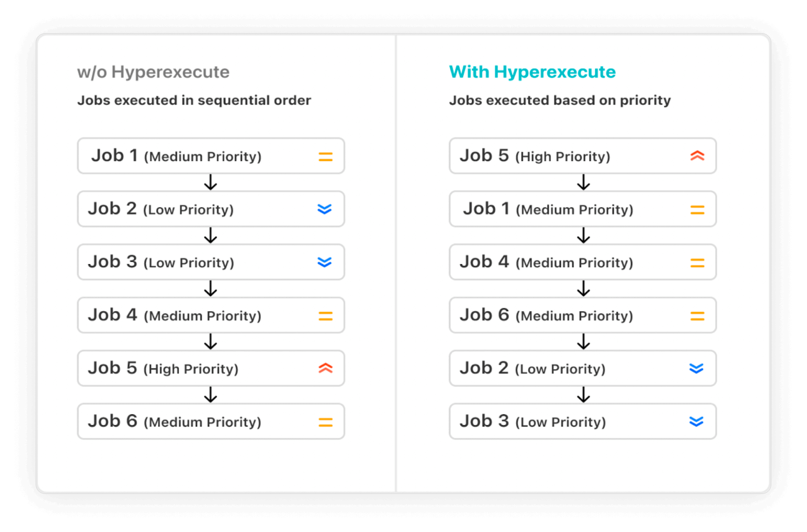Click the 'With Hyperexecute' heading
The image size is (807, 532).
pyautogui.click(x=532, y=72)
